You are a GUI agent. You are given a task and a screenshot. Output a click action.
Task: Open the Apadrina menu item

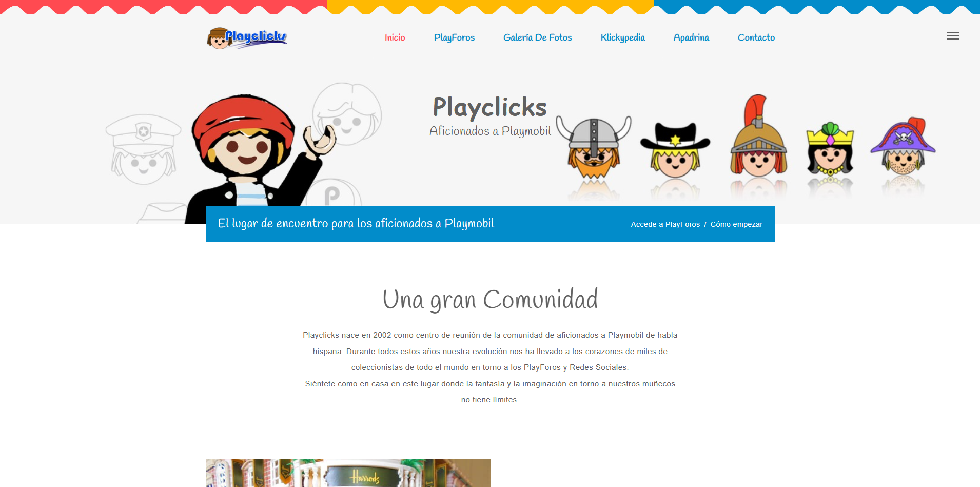pos(691,37)
